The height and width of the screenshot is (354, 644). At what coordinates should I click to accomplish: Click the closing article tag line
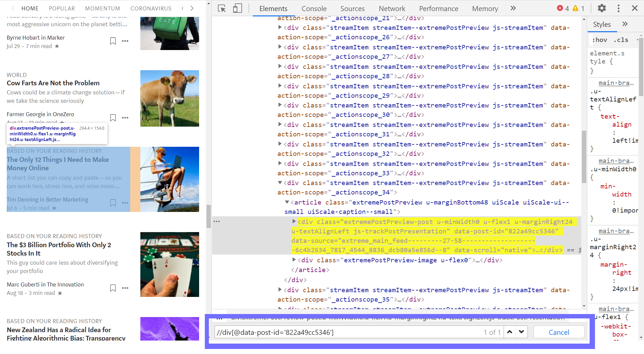click(310, 270)
